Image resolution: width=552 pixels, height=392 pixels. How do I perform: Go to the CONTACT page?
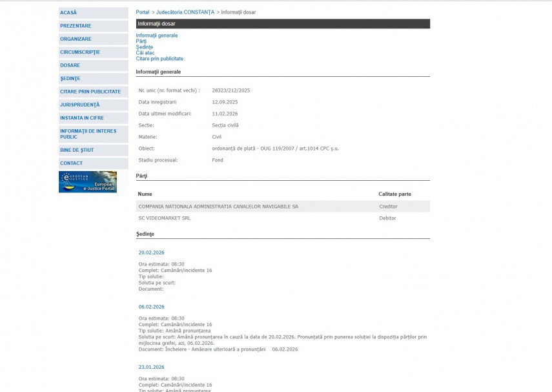(x=72, y=163)
